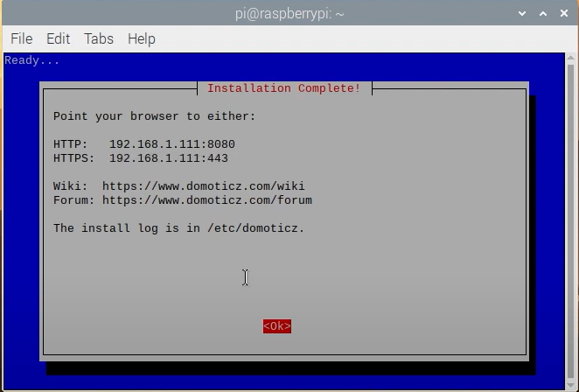The height and width of the screenshot is (392, 579).
Task: Click the pi@raspberrypi window title text
Action: point(289,14)
